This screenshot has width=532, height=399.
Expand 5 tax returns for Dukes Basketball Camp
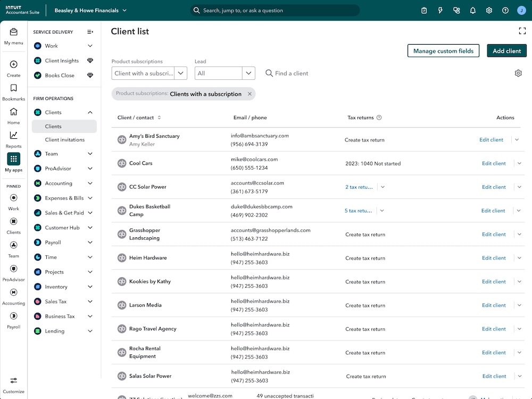382,211
